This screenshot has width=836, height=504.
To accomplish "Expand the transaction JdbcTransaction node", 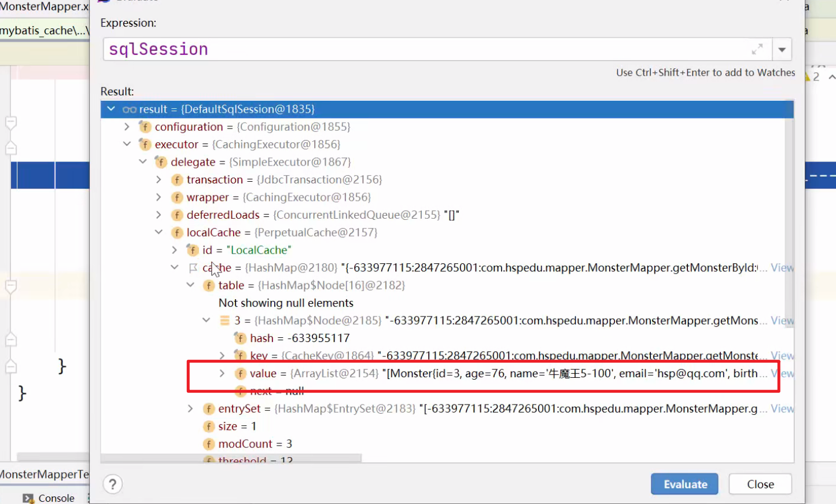I will pos(159,179).
